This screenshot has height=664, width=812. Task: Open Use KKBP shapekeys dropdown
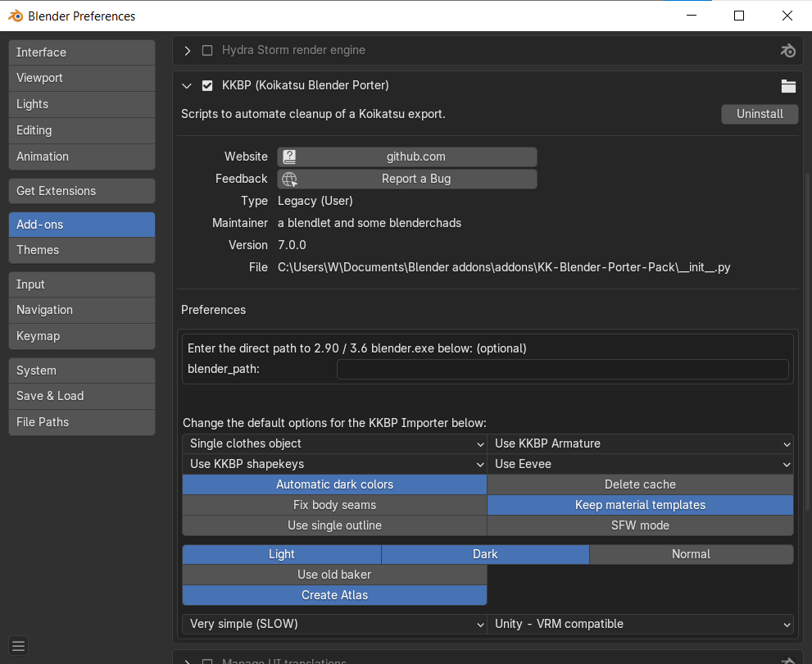(334, 464)
